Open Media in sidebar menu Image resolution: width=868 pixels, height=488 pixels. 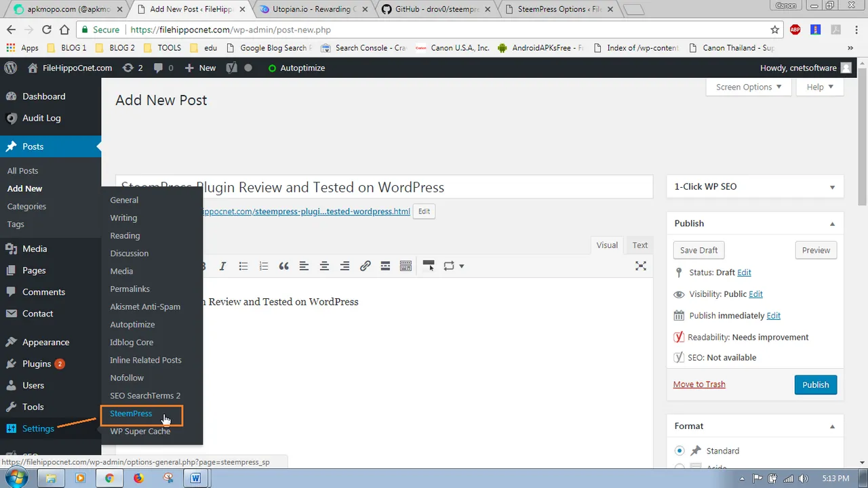pos(35,249)
